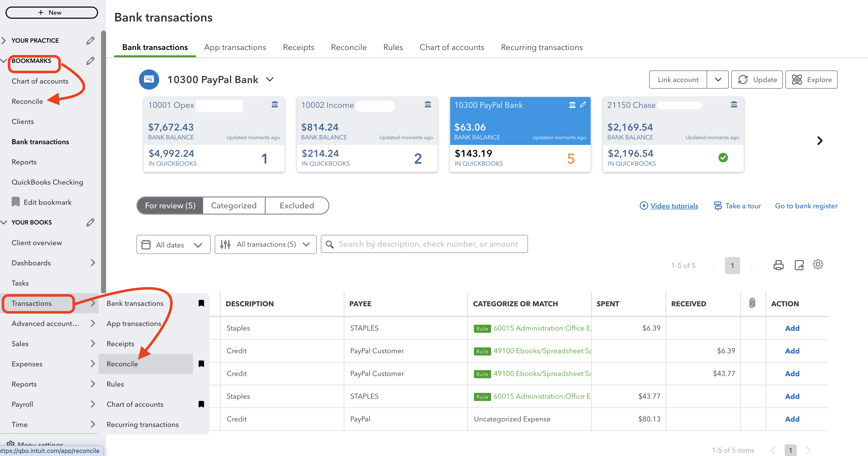Screen dimensions: 868x456
Task: Click the Update button
Action: [x=757, y=80]
